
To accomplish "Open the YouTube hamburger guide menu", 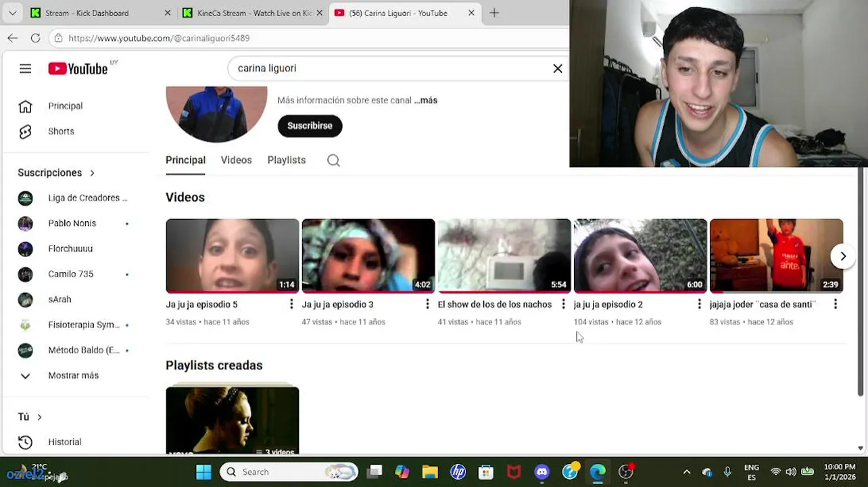I will point(25,68).
